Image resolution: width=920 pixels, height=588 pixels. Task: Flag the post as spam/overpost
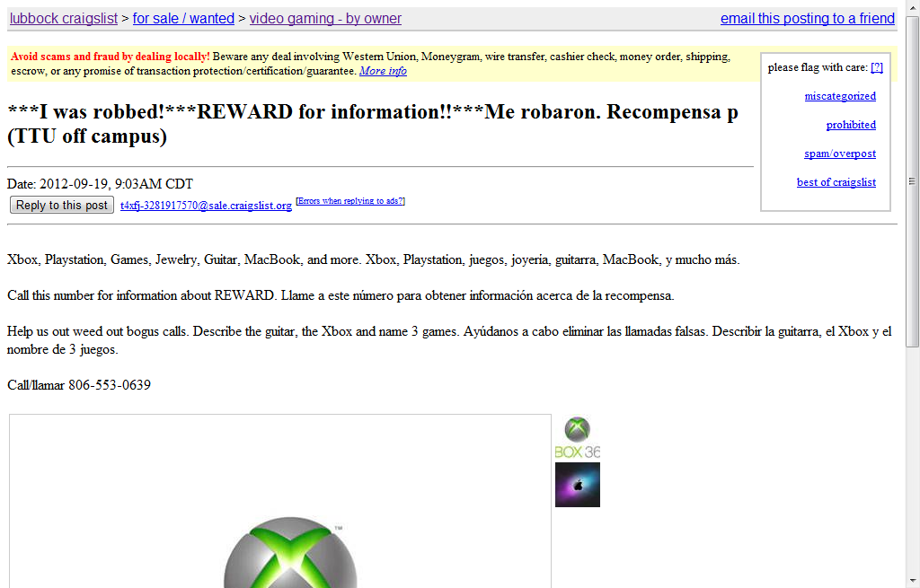[x=840, y=154]
